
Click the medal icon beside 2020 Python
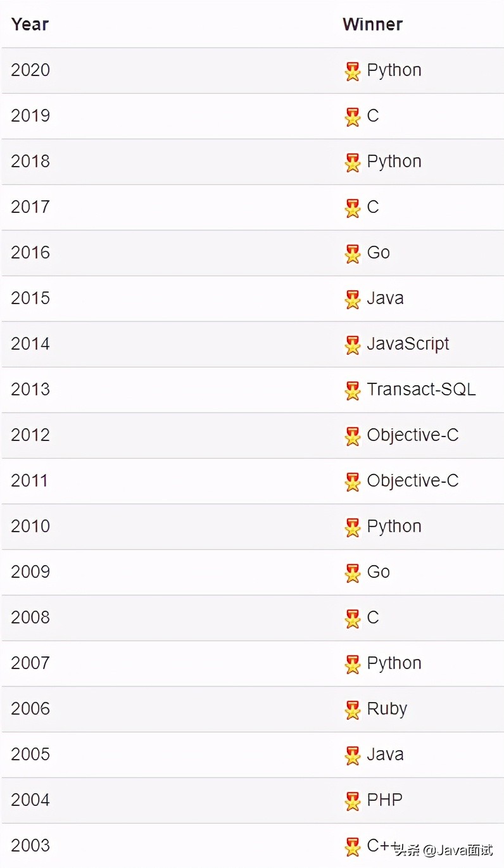pos(353,71)
